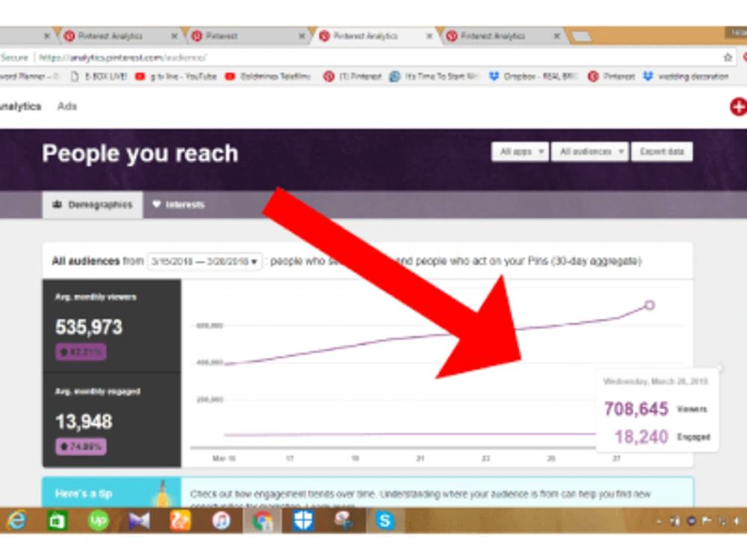This screenshot has height=560, width=747.
Task: Open iTunes from the taskbar
Action: 221,520
